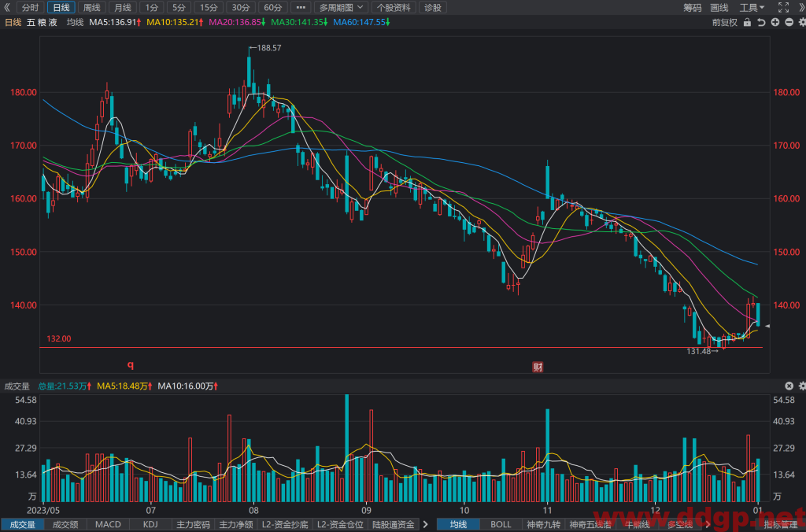
Task: Switch to 30分 minute period
Action: (x=241, y=8)
